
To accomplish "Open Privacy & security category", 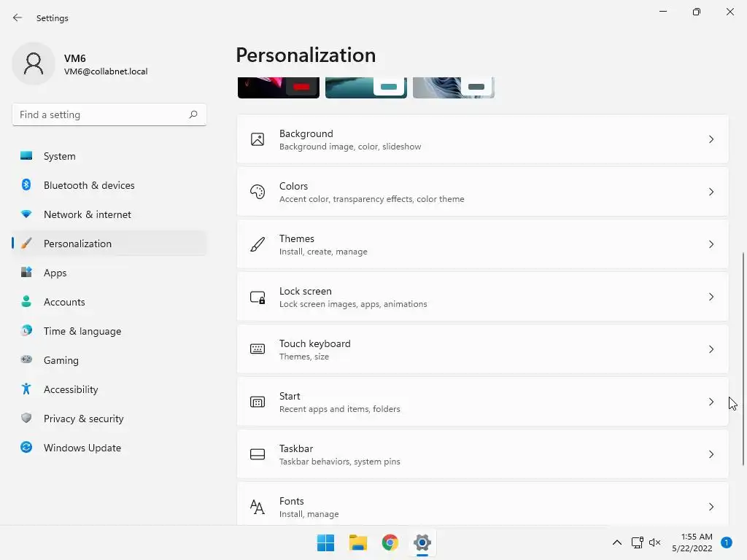I will pos(109,418).
